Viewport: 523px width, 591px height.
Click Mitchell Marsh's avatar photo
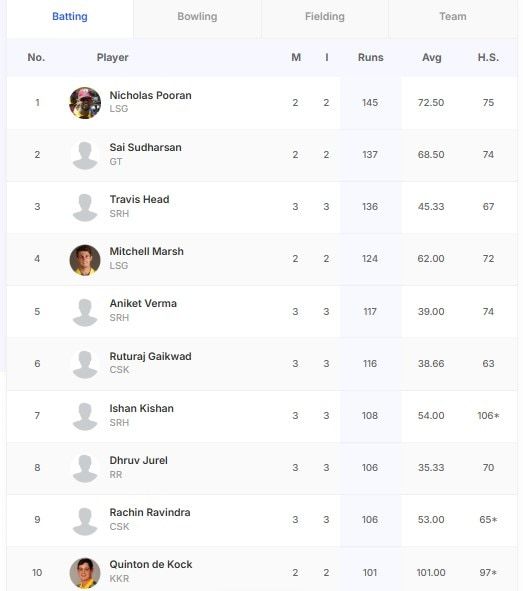click(x=85, y=260)
